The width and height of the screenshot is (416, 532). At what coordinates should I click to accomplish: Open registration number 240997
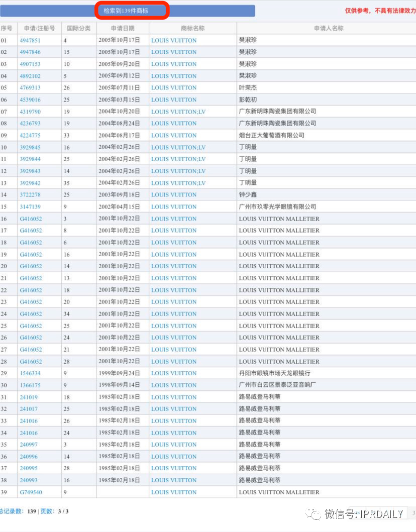[29, 445]
